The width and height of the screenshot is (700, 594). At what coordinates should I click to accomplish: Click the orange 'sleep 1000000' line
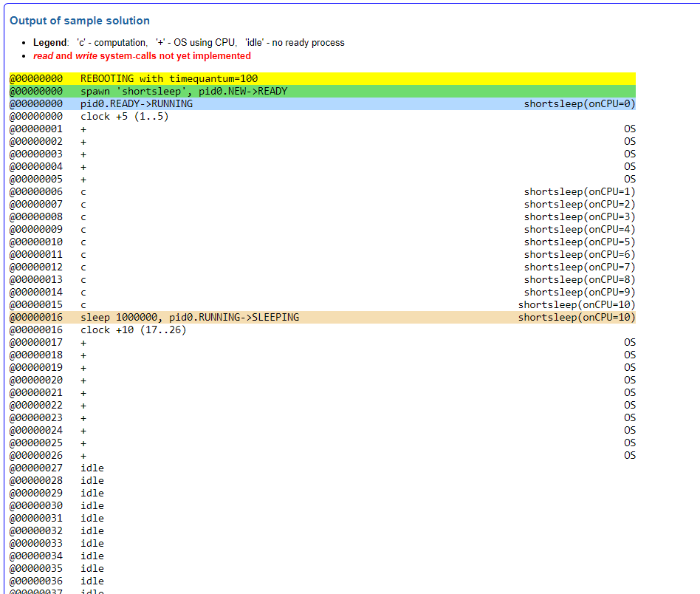pyautogui.click(x=190, y=317)
